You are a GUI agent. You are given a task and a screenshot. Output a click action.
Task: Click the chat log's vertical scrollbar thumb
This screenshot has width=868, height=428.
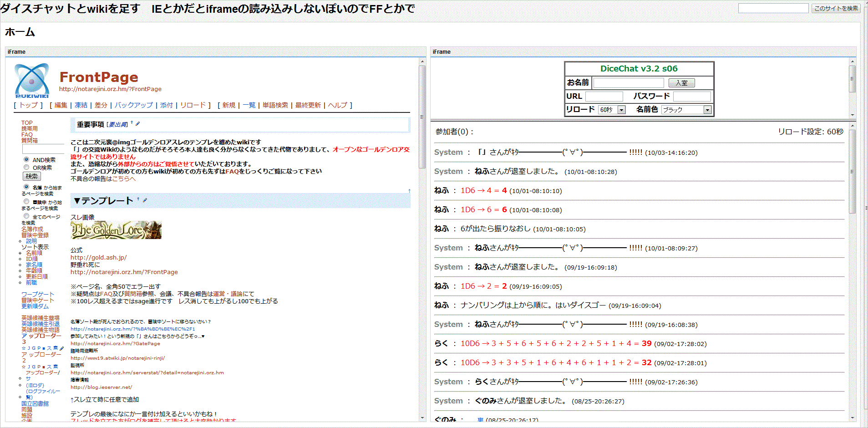(x=853, y=171)
